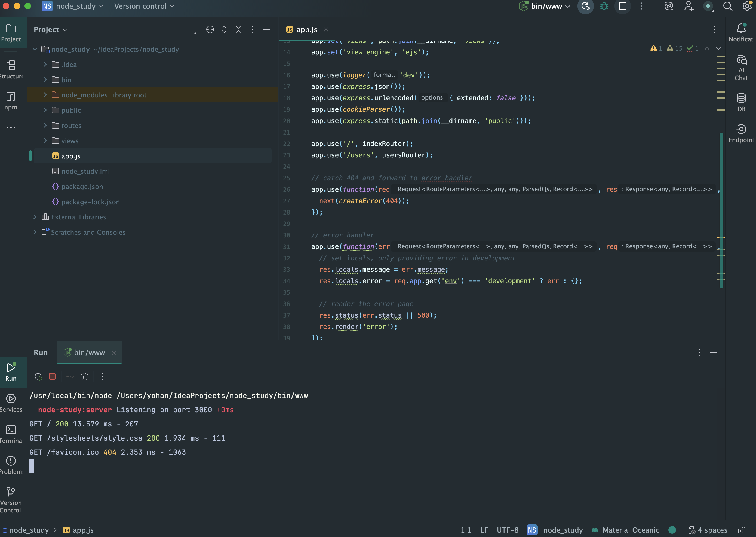
Task: Click UTF-8 encoding in status bar
Action: [507, 530]
